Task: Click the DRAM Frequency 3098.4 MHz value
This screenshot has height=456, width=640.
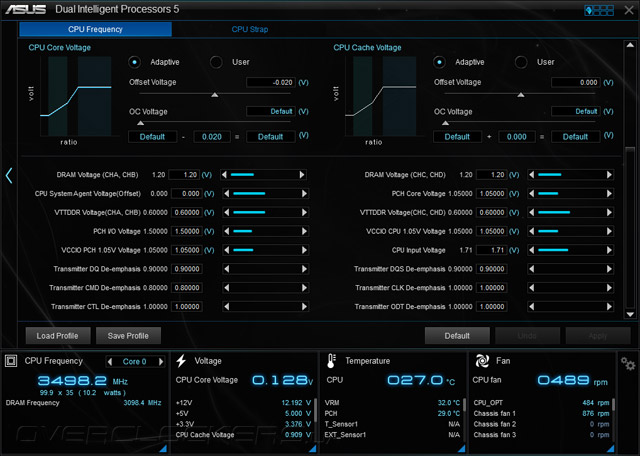Action: tap(142, 403)
